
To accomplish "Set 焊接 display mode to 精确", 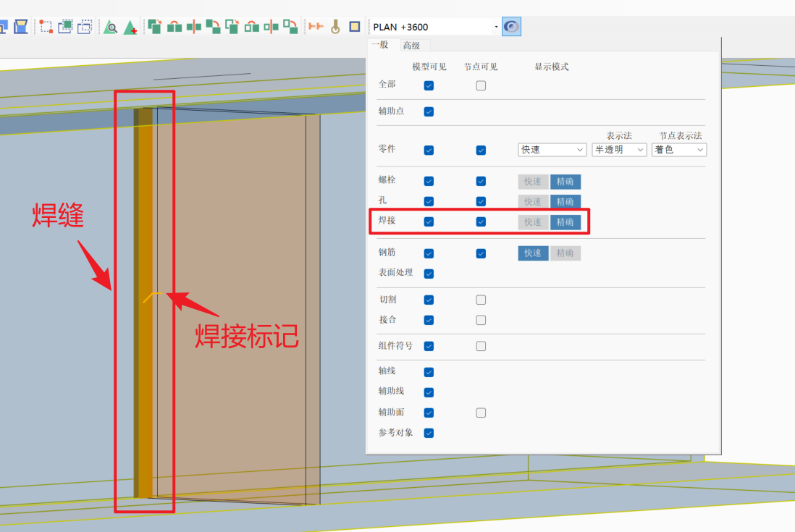I will click(x=565, y=222).
